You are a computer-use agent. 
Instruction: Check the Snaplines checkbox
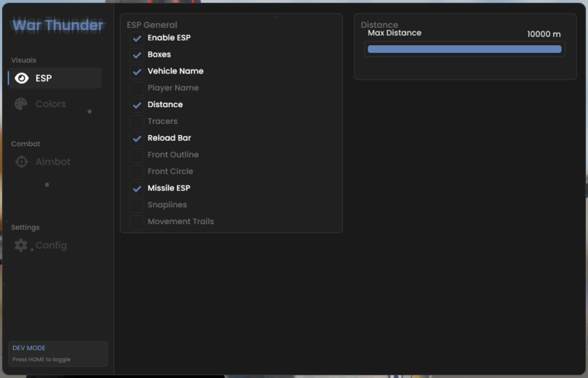point(137,205)
